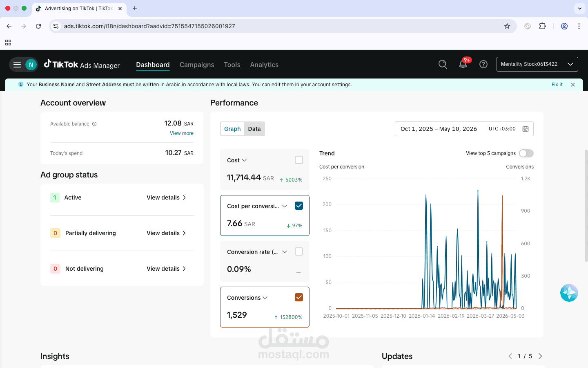
Task: Switch to the Campaigns tab
Action: (197, 65)
